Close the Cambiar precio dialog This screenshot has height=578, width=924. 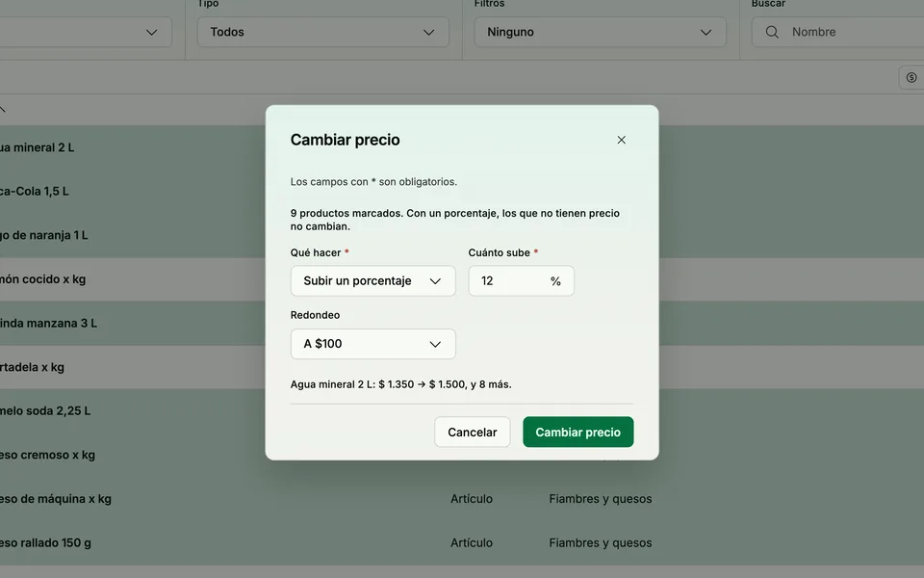point(621,140)
